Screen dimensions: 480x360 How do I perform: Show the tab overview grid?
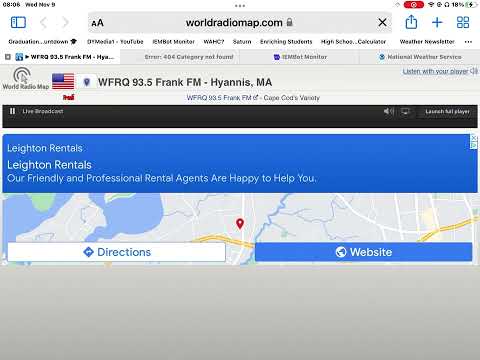point(463,22)
